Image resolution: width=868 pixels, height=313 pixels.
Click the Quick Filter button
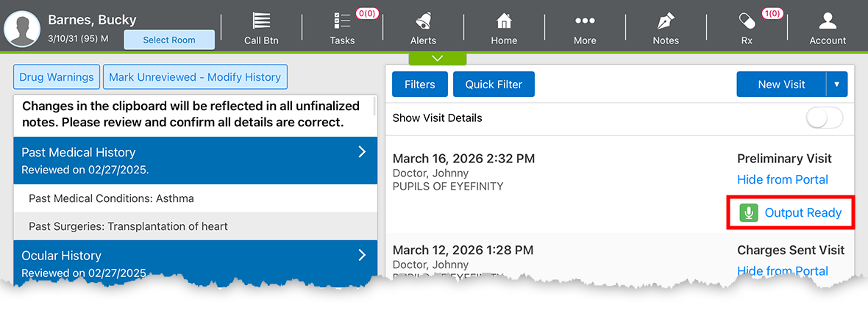coord(494,84)
